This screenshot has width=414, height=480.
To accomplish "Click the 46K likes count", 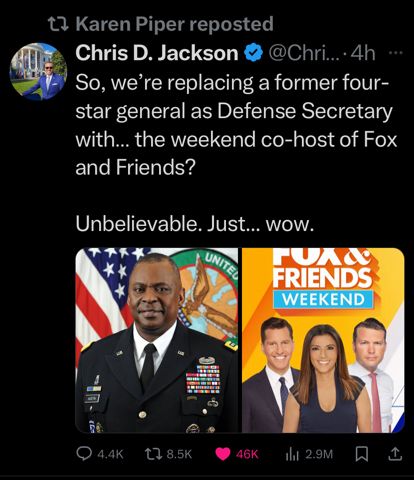I will click(247, 454).
